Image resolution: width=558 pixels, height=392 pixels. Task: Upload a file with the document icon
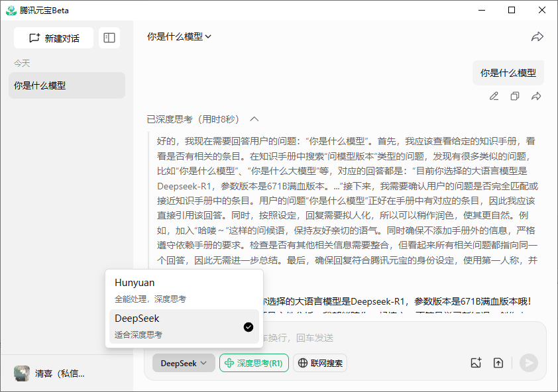click(498, 363)
